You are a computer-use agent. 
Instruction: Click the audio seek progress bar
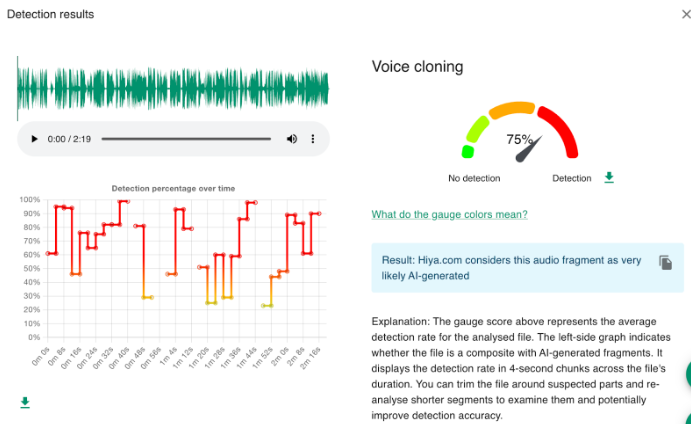click(x=185, y=139)
